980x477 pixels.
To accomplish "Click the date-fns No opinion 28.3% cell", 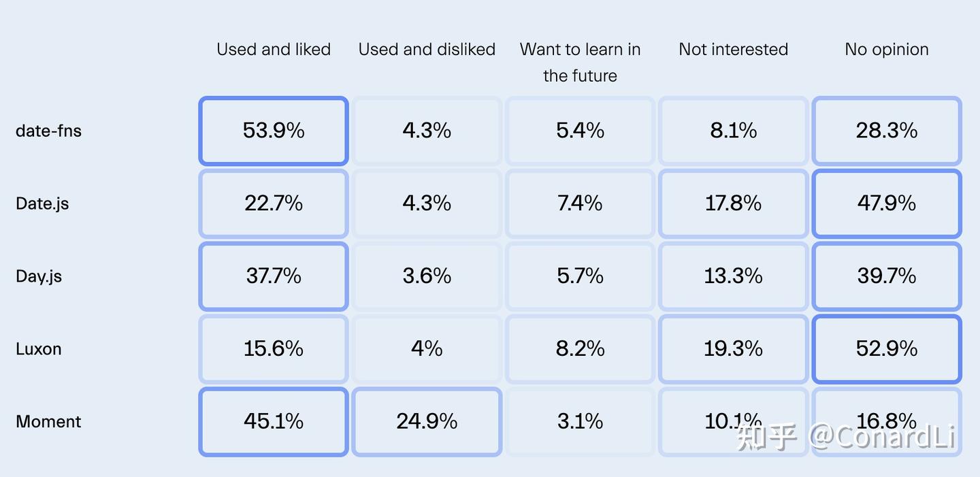I will pyautogui.click(x=886, y=131).
